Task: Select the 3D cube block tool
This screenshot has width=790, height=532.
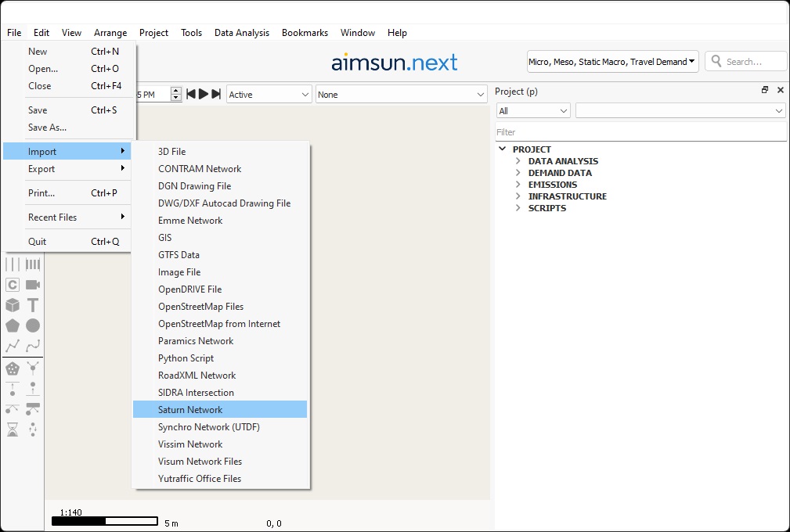Action: coord(13,305)
